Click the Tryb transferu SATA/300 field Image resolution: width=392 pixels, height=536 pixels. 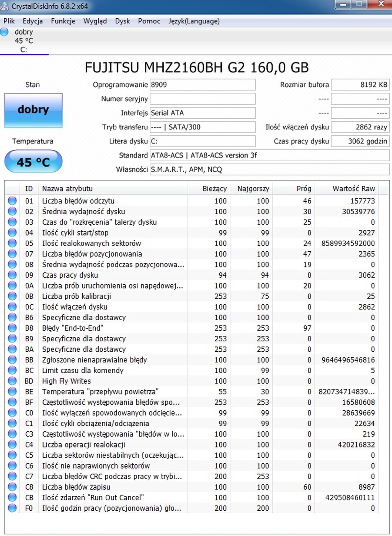203,127
